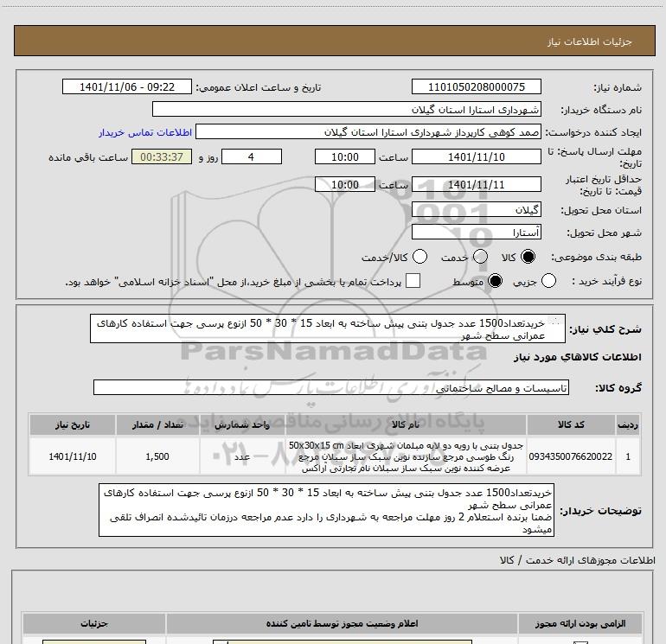
Task: Select the جزیی purchase type radio
Action: pyautogui.click(x=548, y=281)
